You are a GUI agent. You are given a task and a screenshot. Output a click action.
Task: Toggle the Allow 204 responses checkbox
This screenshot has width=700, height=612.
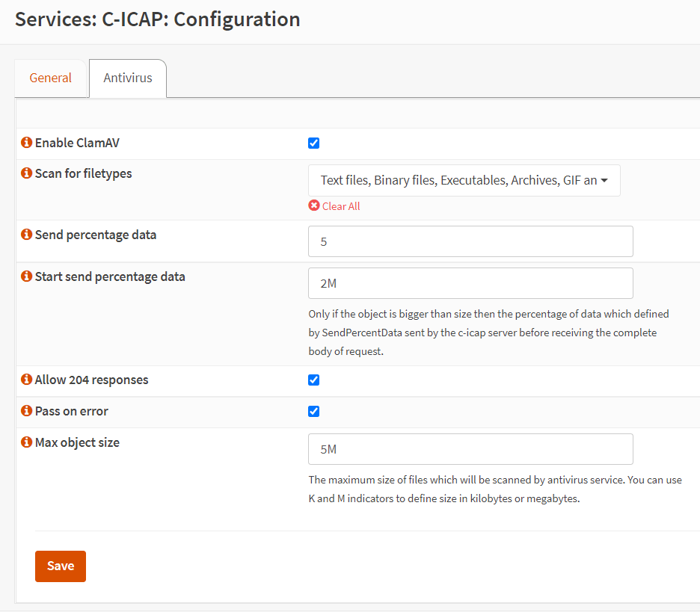click(314, 380)
